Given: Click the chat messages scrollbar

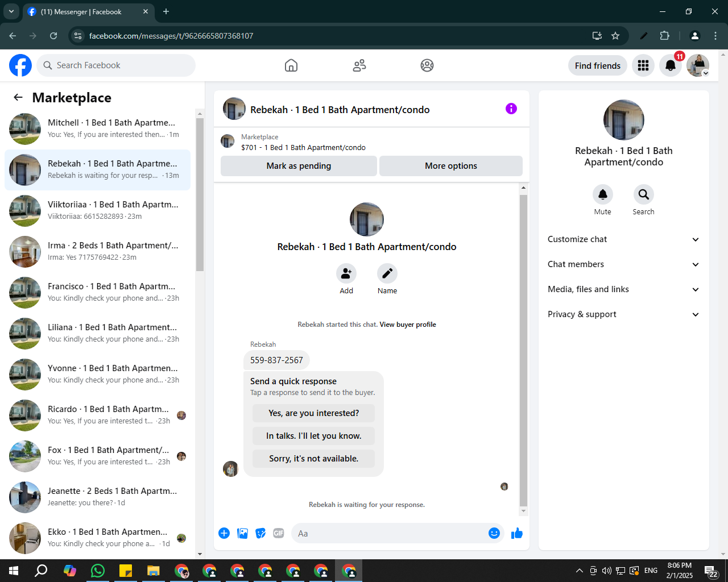Looking at the screenshot, I should click(x=524, y=350).
